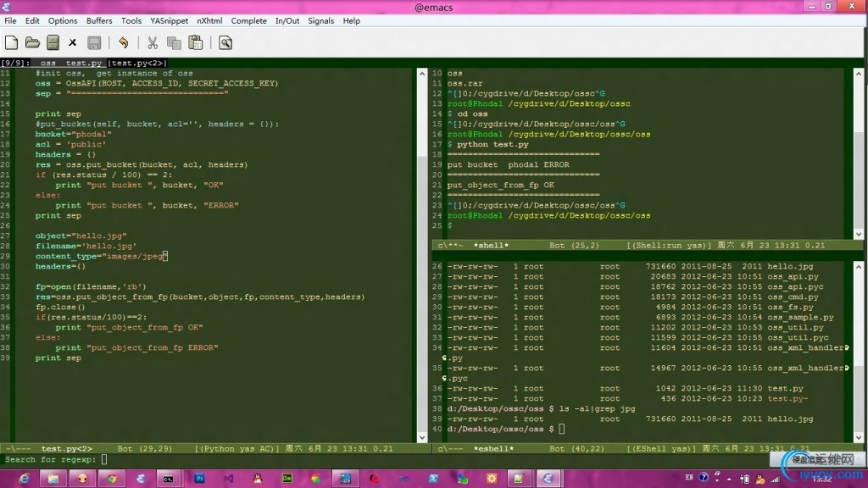Launch Google Chrome from the taskbar

click(x=112, y=479)
